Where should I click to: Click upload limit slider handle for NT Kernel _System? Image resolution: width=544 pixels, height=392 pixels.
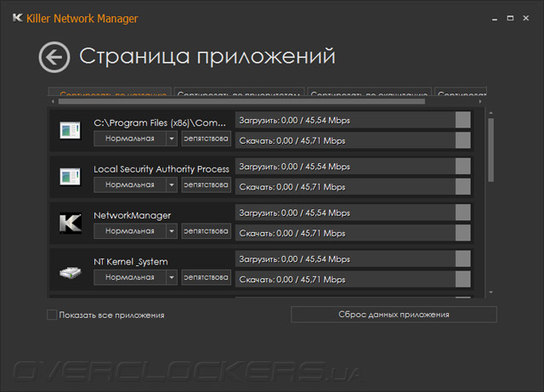[x=462, y=258]
